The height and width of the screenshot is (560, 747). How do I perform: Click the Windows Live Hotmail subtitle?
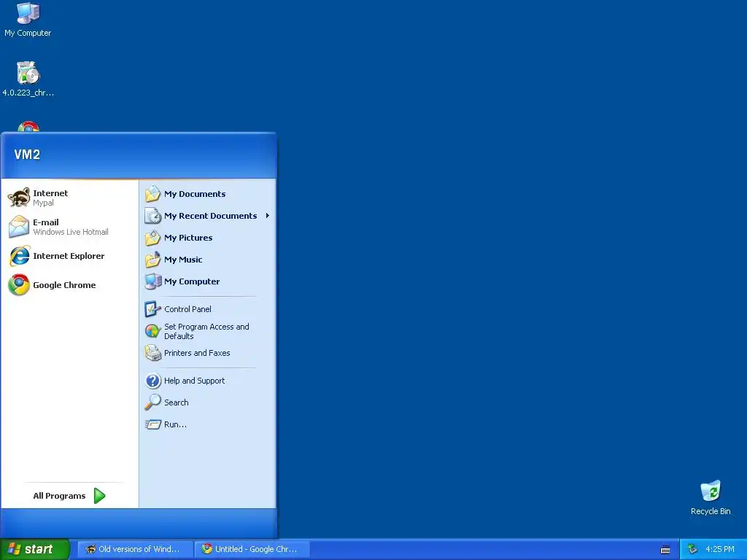[x=71, y=232]
